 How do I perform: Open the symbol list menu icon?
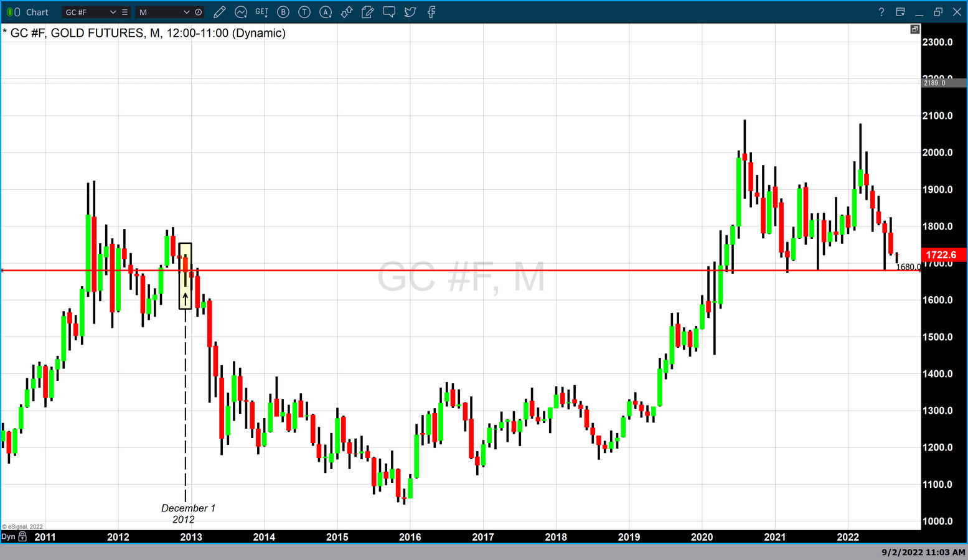click(x=125, y=12)
